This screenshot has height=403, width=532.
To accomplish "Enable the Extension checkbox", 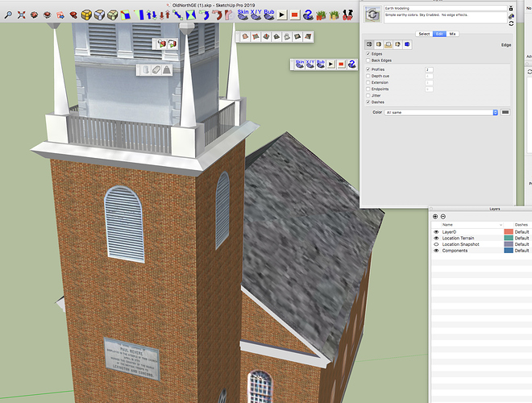I will coord(368,82).
